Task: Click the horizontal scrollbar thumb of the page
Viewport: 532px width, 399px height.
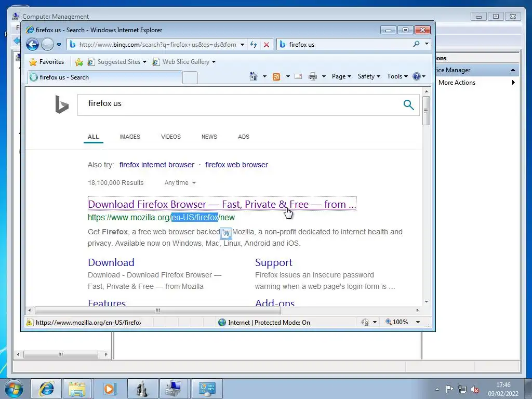Action: pos(158,310)
